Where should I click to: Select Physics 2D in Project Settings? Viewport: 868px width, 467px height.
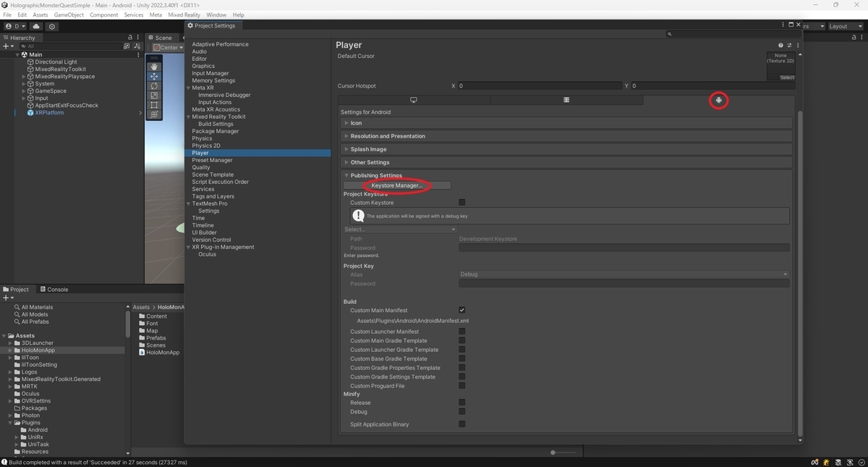click(205, 145)
